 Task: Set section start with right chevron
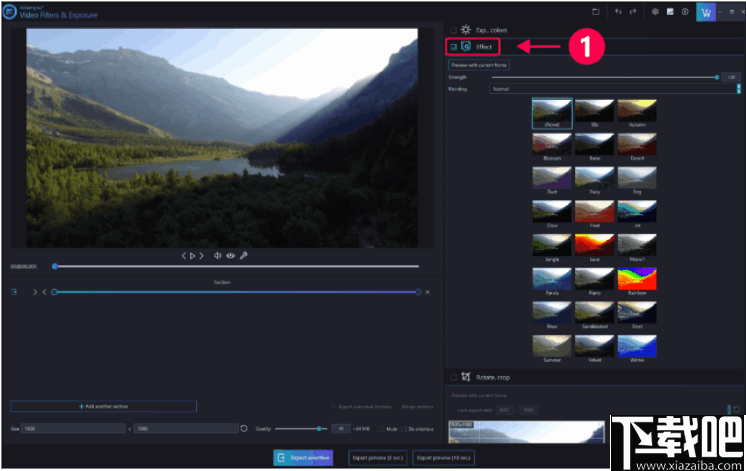[35, 292]
